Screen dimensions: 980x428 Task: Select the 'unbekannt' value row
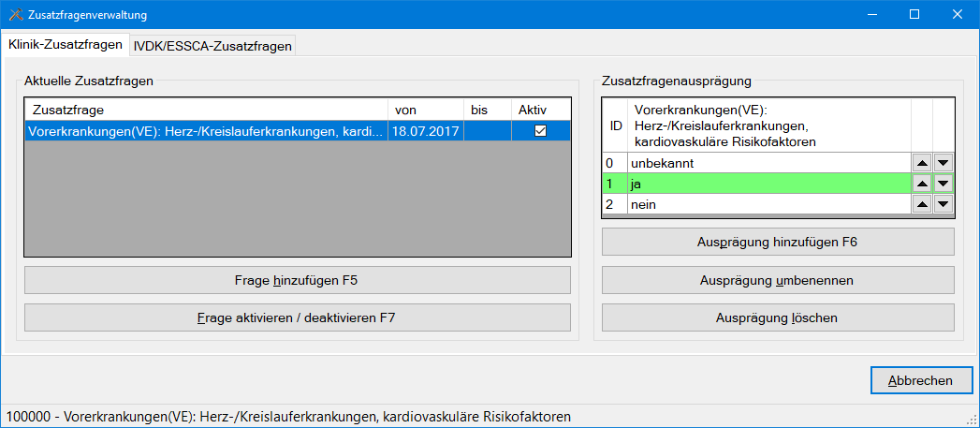(768, 163)
